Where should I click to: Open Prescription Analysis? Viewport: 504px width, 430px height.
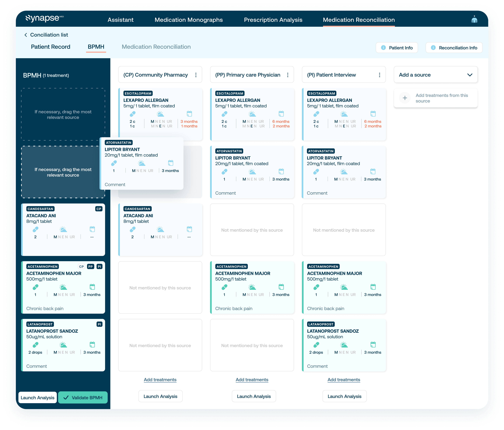(273, 20)
